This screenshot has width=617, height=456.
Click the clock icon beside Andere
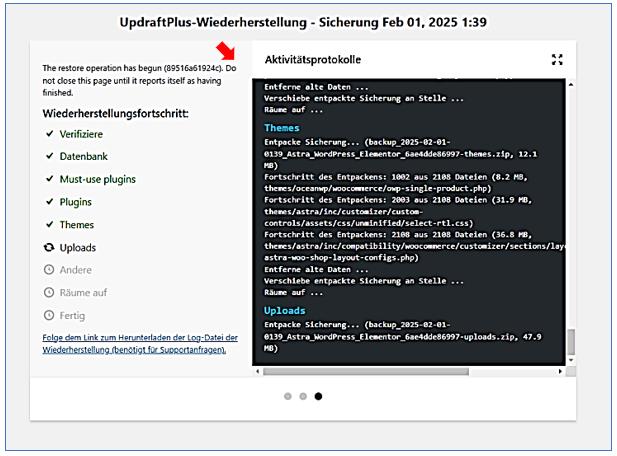[49, 270]
